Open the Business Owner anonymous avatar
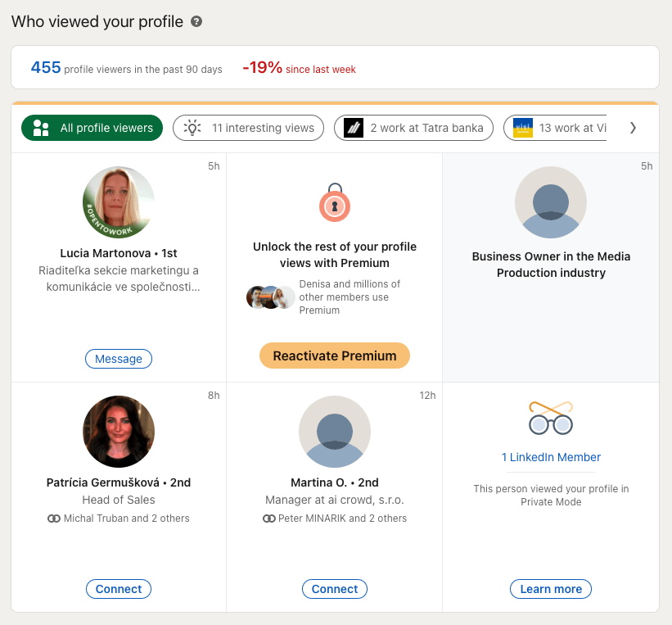The height and width of the screenshot is (625, 672). coord(551,202)
